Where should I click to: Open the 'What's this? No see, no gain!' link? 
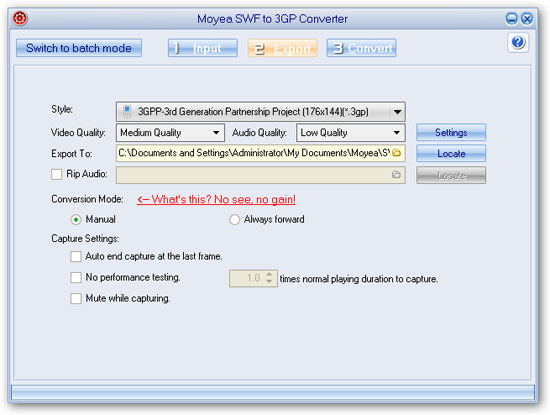[x=216, y=199]
